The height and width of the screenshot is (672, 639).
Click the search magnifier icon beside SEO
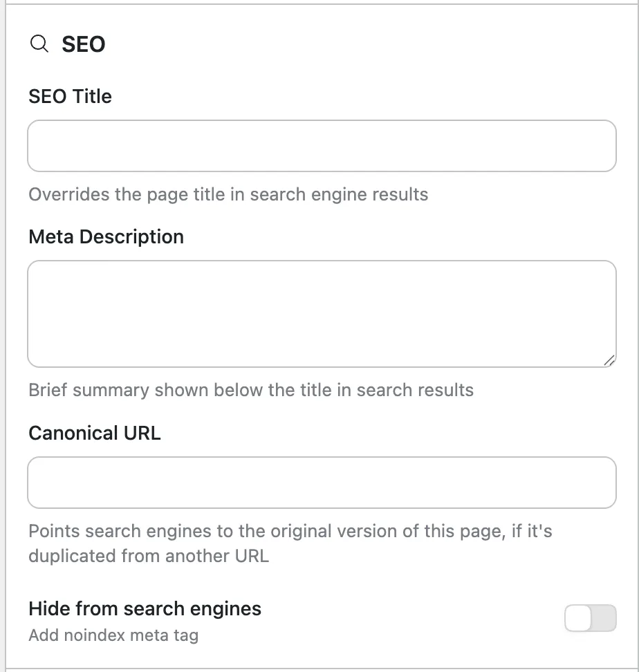pyautogui.click(x=39, y=44)
